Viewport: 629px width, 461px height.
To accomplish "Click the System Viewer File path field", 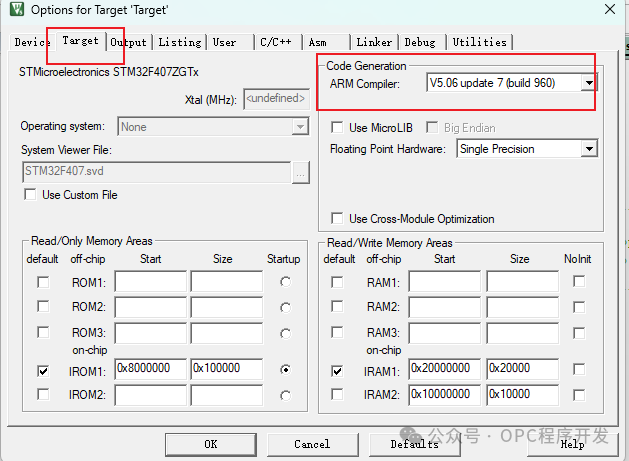I will click(156, 172).
